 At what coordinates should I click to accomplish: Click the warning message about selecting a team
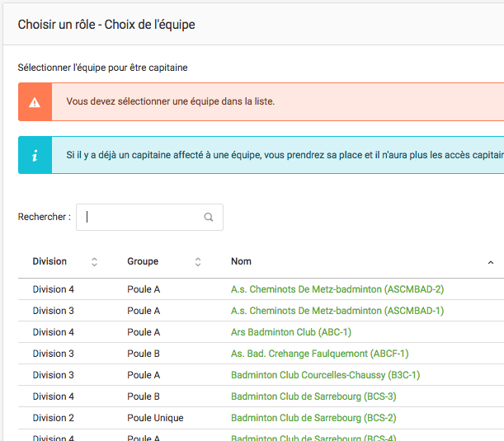171,101
